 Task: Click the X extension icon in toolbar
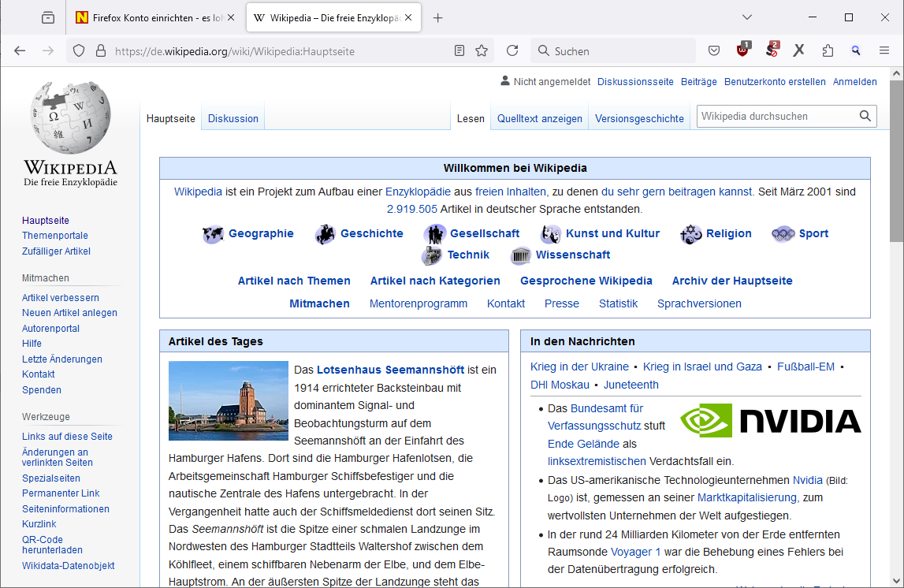coord(798,50)
